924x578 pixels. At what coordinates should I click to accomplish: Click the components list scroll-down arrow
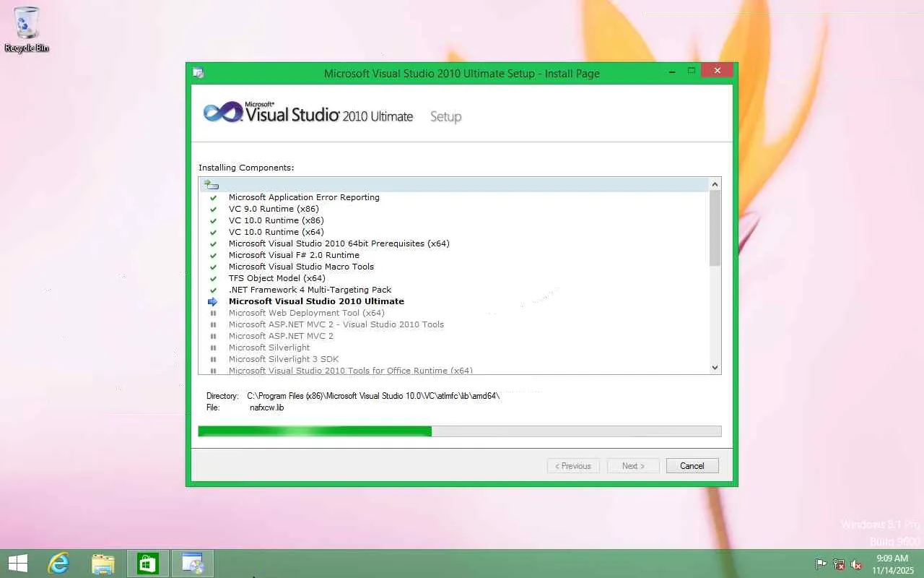tap(715, 368)
